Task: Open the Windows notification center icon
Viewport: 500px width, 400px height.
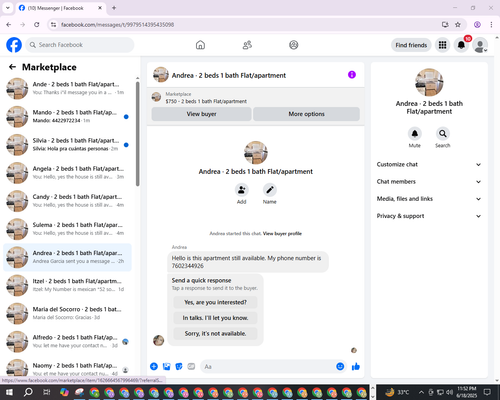Action: pos(487,392)
